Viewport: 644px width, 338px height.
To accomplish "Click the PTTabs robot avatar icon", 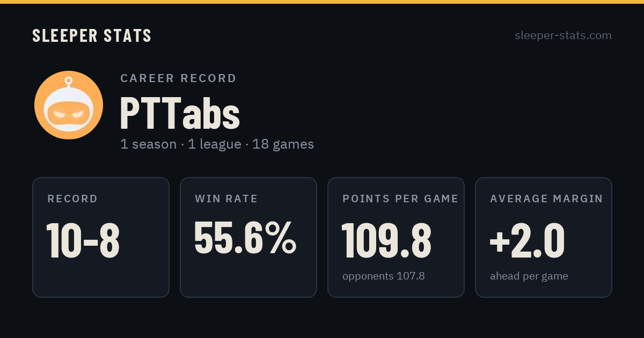I will click(69, 105).
